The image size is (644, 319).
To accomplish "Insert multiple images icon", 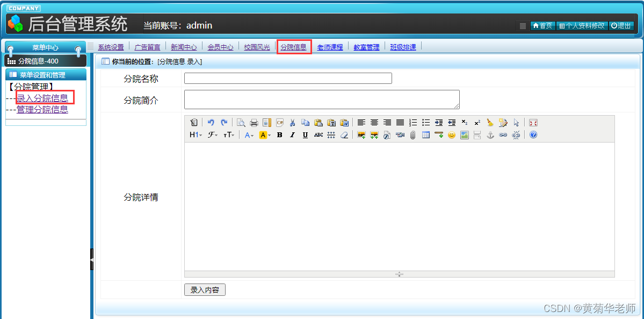I will pos(374,135).
